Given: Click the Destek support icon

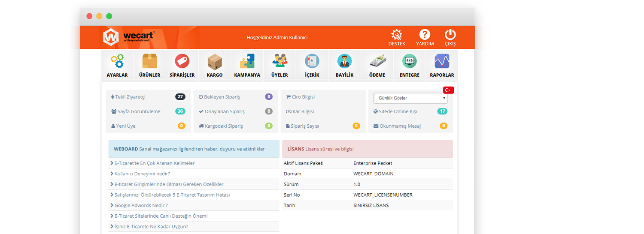Looking at the screenshot, I should tap(397, 35).
